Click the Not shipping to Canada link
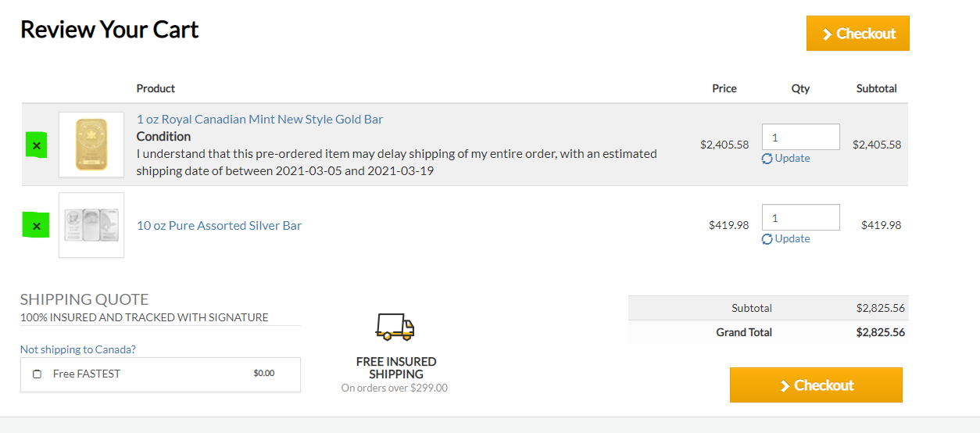The image size is (980, 433). [x=78, y=349]
